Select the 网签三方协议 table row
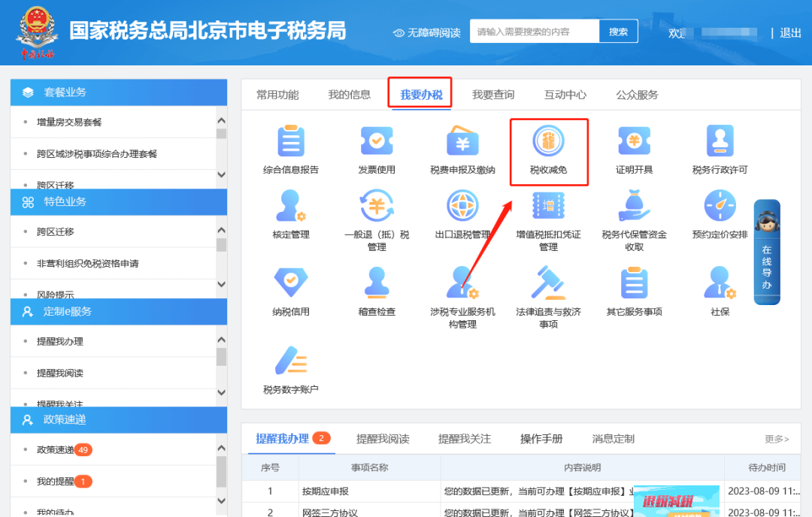 pos(521,511)
